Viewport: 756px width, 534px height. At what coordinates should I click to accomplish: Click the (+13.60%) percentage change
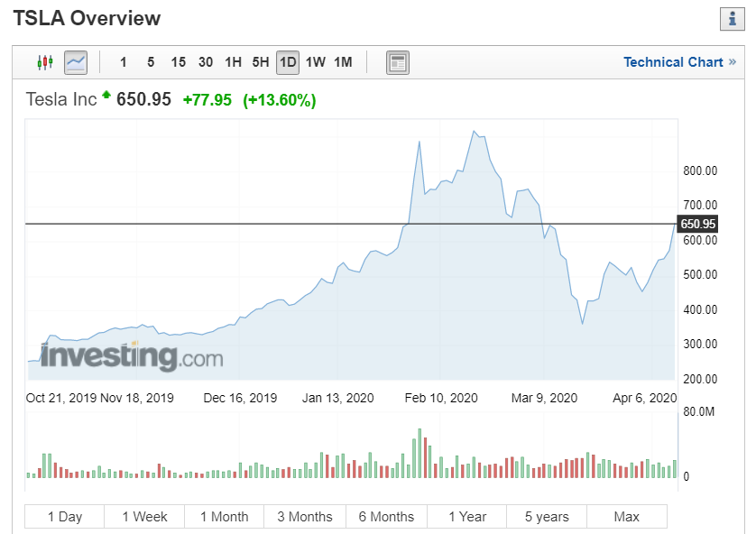click(280, 100)
